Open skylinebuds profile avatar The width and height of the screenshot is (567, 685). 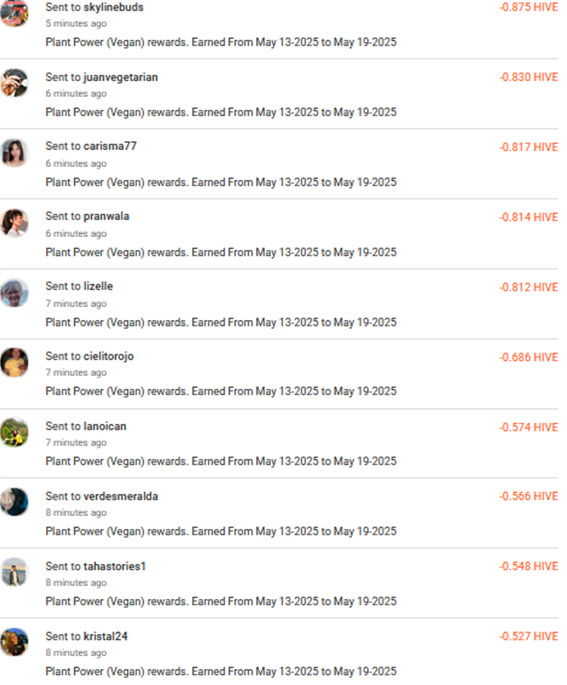(x=14, y=13)
